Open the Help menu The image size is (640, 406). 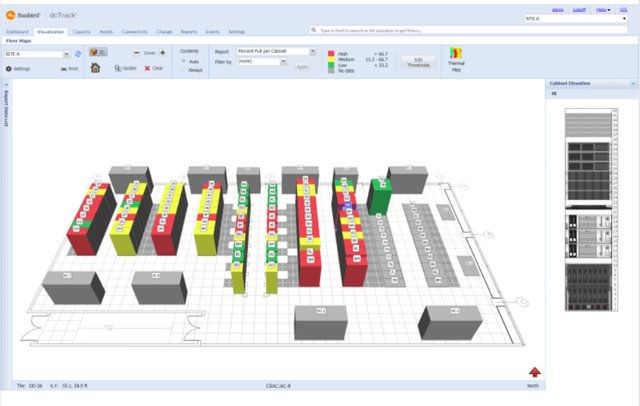(602, 10)
